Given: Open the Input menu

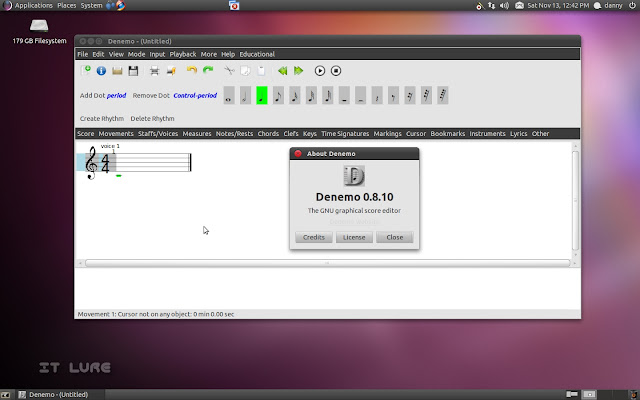Looking at the screenshot, I should pyautogui.click(x=157, y=54).
